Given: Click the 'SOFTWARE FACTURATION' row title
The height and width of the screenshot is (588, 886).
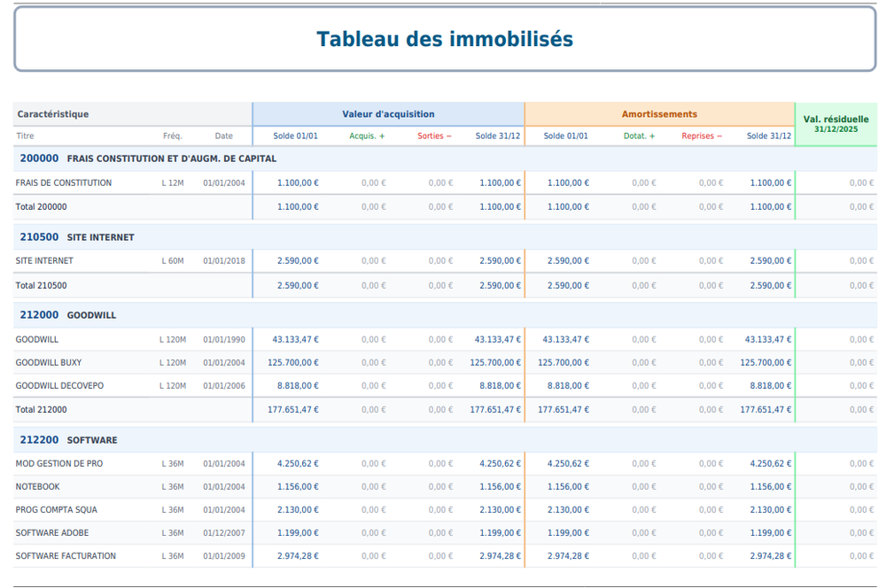Looking at the screenshot, I should click(66, 556).
